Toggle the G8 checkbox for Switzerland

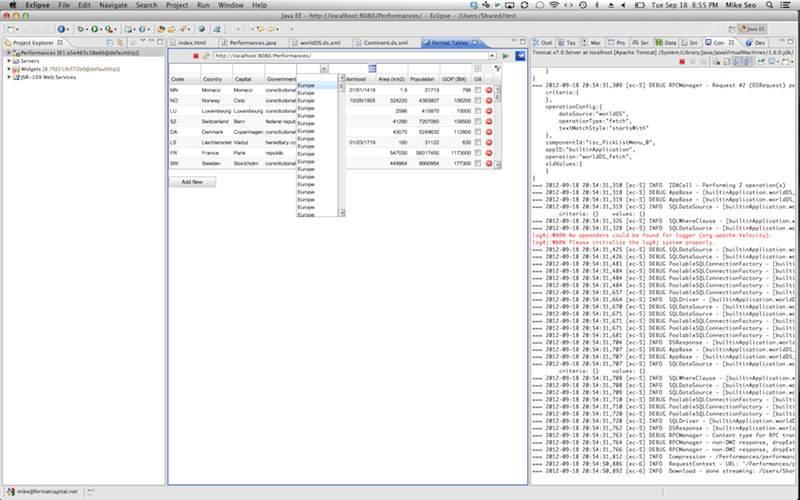pos(478,121)
